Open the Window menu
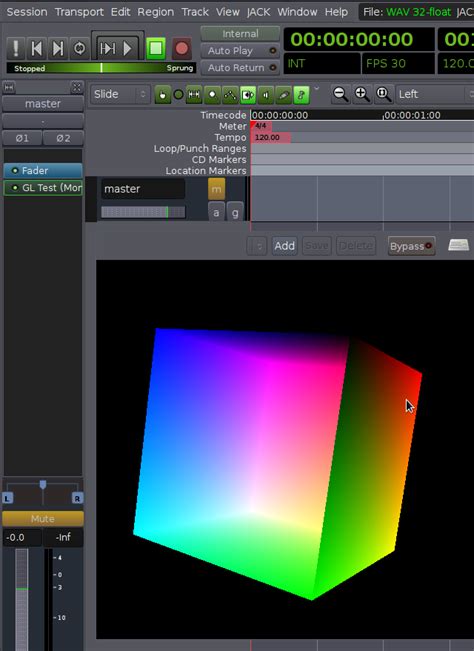 [x=297, y=12]
